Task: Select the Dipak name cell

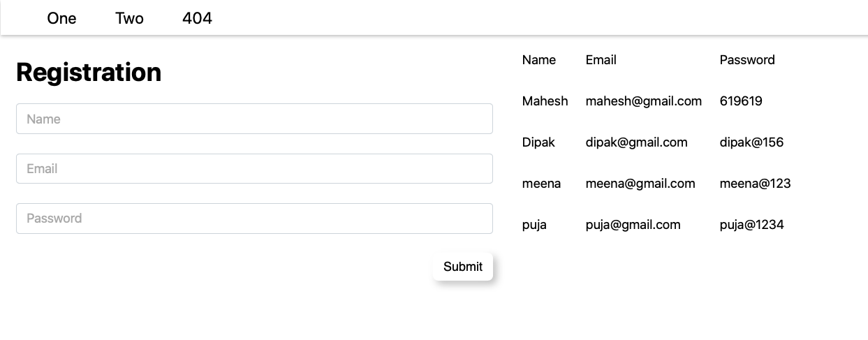Action: click(538, 142)
